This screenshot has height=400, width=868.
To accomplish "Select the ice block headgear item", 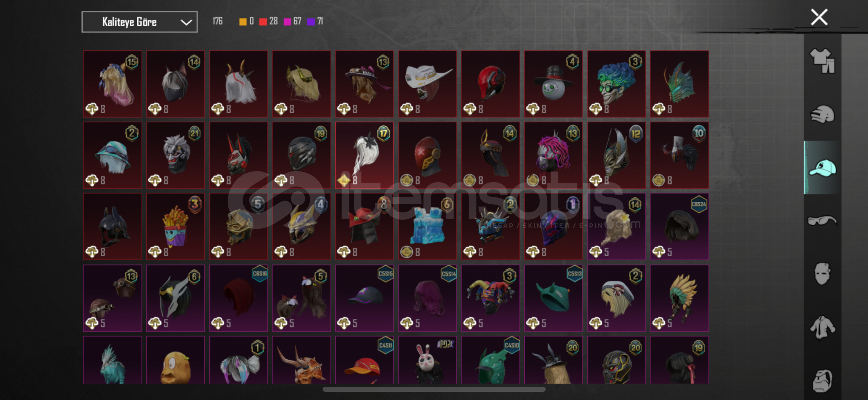I will [x=428, y=226].
